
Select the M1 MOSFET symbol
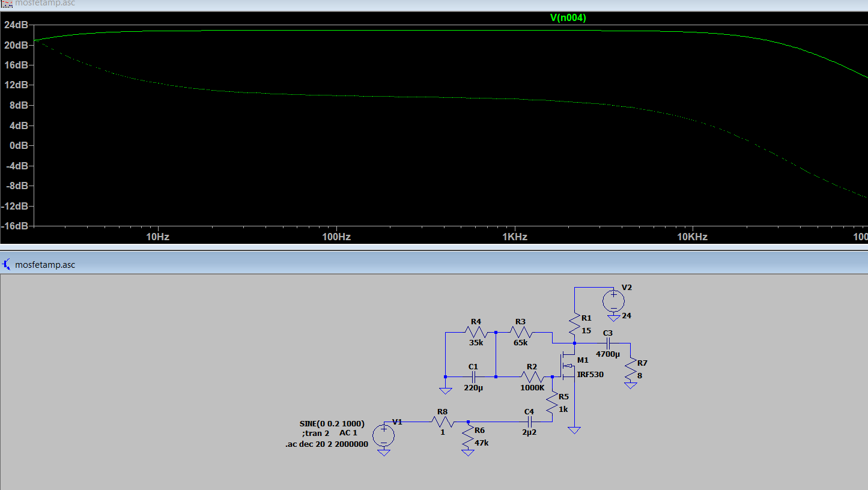click(x=568, y=366)
